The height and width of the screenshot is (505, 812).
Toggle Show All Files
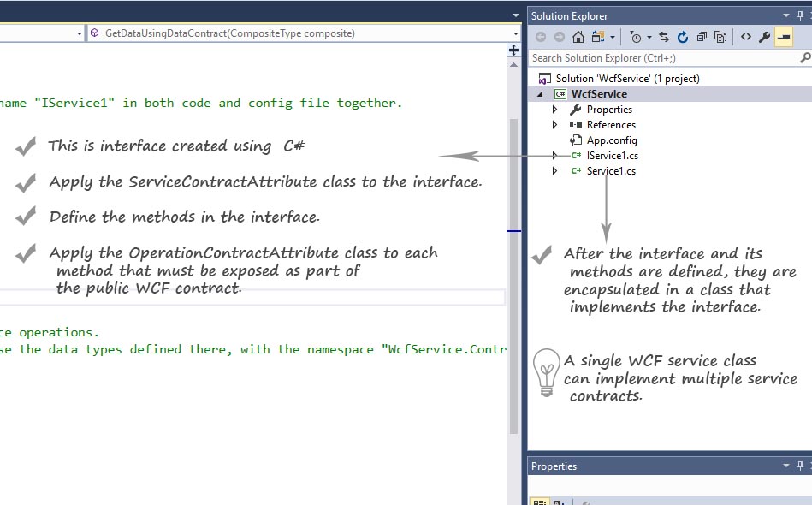(720, 37)
